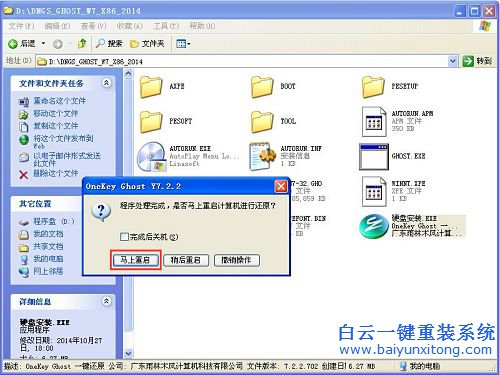Close the OneKey Ghost dialog
Image resolution: width=500 pixels, height=375 pixels.
pyautogui.click(x=281, y=186)
